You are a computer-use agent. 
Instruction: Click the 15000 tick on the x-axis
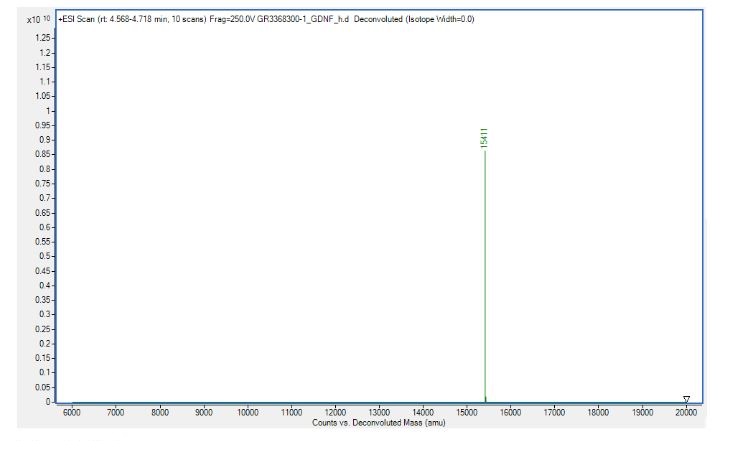click(466, 412)
